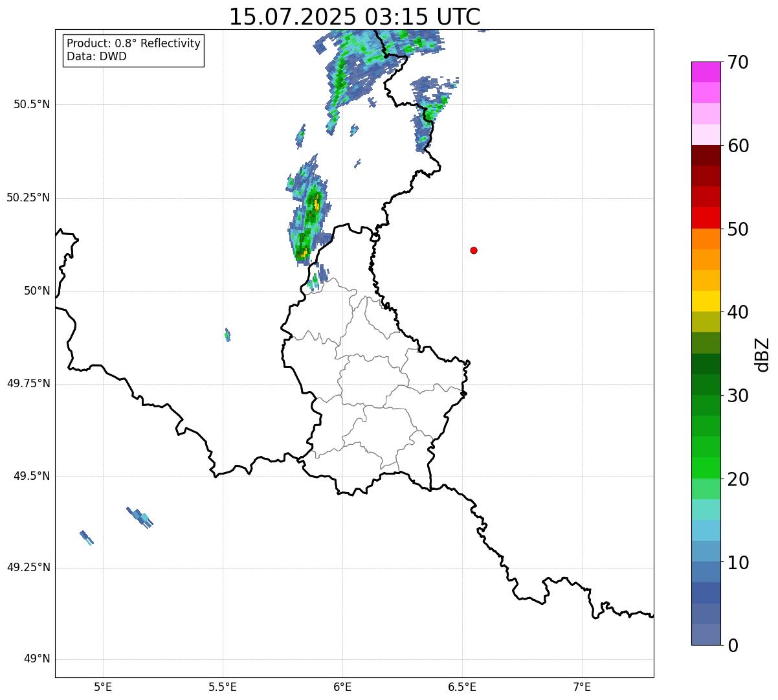The image size is (778, 700).
Task: Click the 49.25°N latitude label
Action: pyautogui.click(x=28, y=568)
